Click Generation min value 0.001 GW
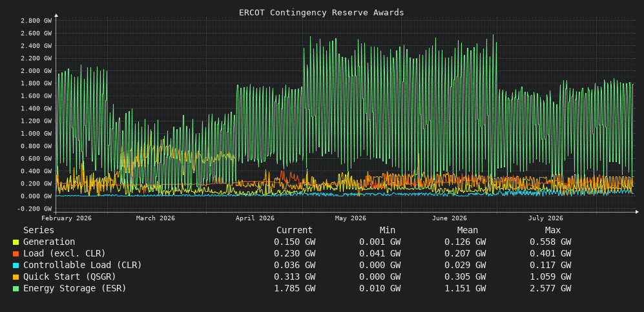 380,242
